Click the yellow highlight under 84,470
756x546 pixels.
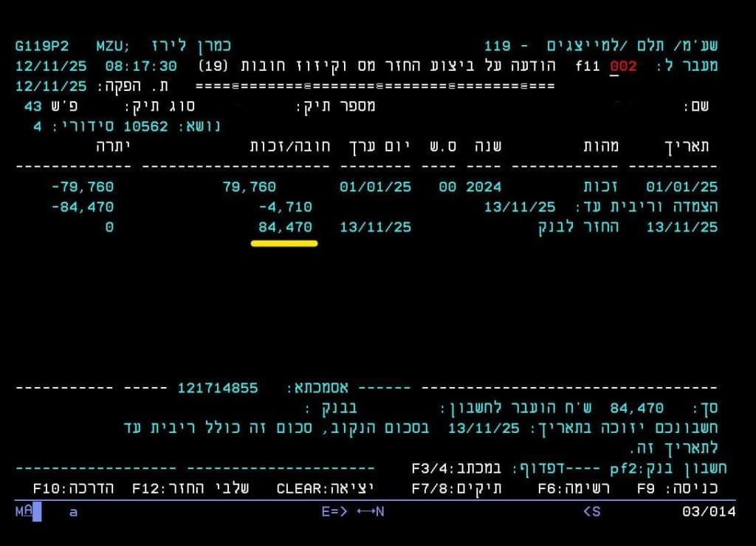pos(284,243)
